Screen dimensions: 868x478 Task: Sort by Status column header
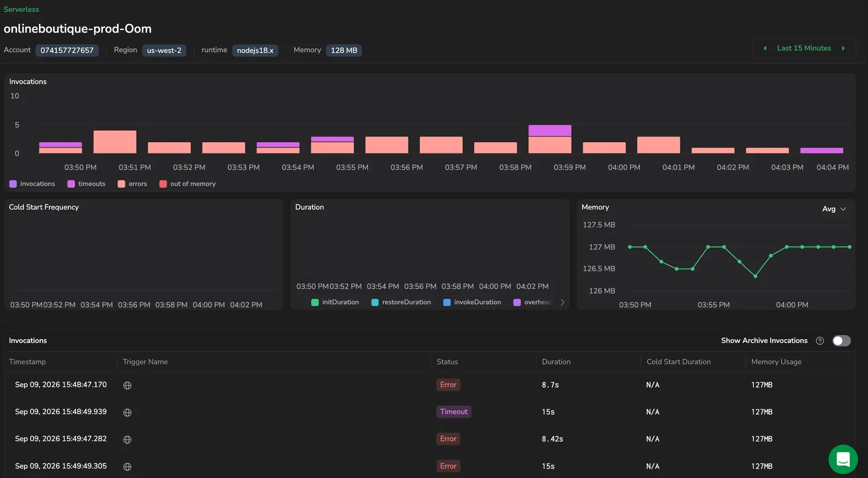[x=447, y=362]
